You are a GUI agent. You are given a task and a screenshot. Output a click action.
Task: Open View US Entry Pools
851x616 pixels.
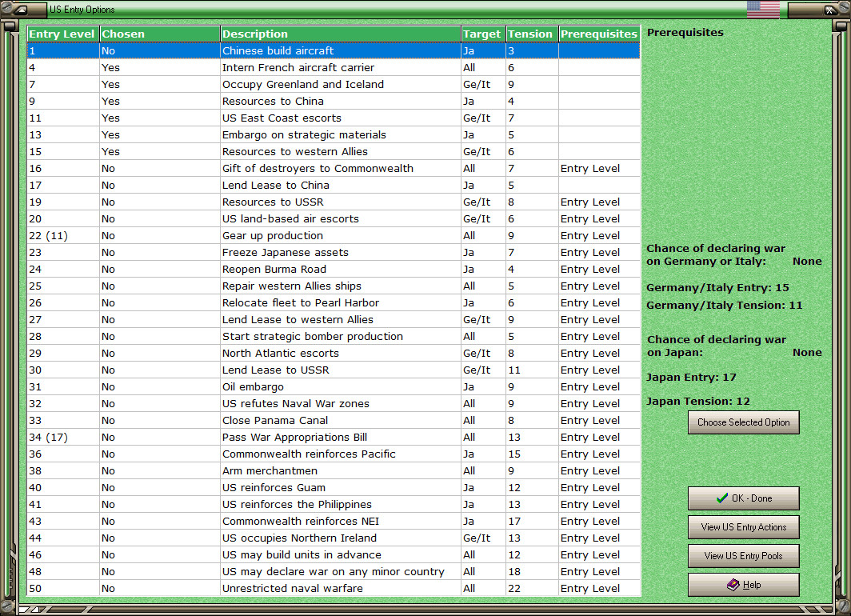[744, 556]
